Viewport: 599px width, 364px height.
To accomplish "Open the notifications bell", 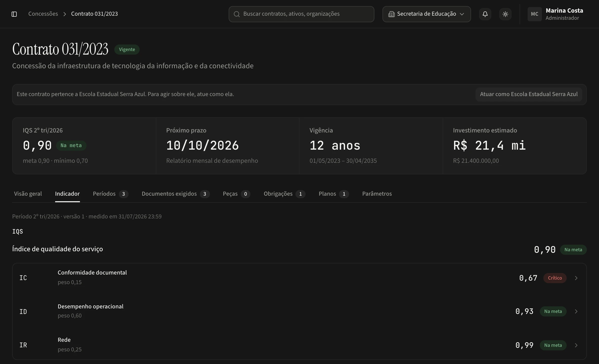I will click(x=485, y=14).
